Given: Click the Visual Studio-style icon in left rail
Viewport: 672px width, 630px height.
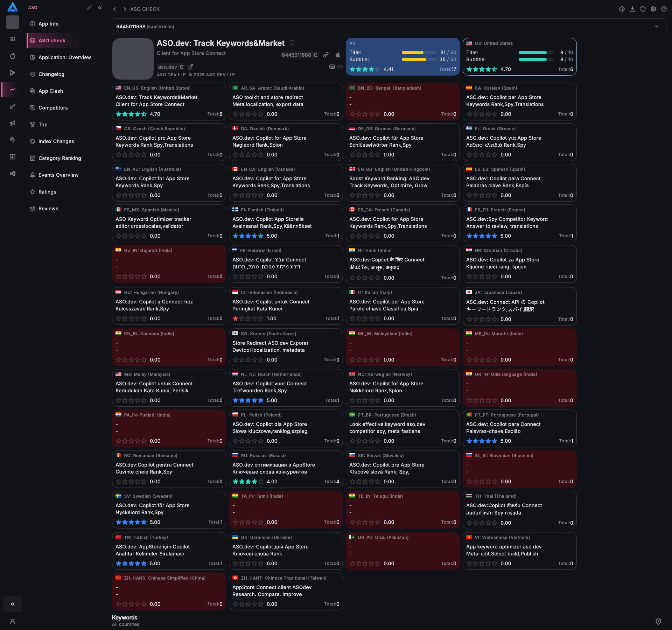Looking at the screenshot, I should (13, 174).
